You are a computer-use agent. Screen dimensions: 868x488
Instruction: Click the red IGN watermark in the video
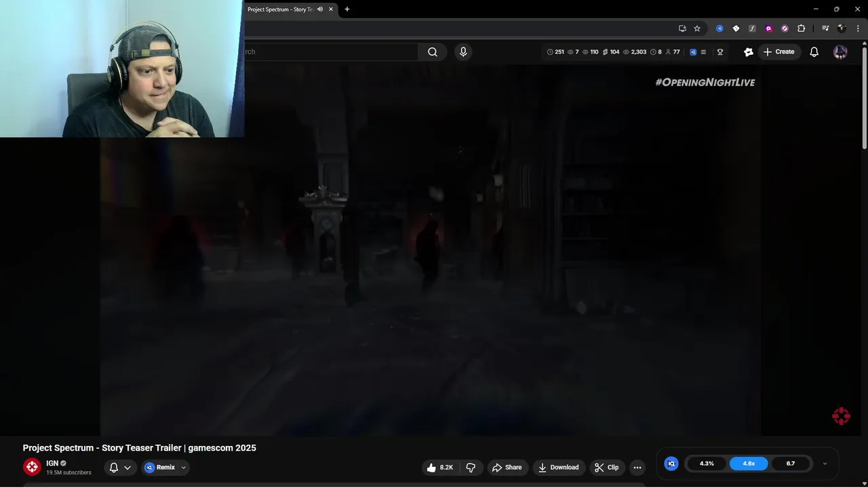point(841,416)
